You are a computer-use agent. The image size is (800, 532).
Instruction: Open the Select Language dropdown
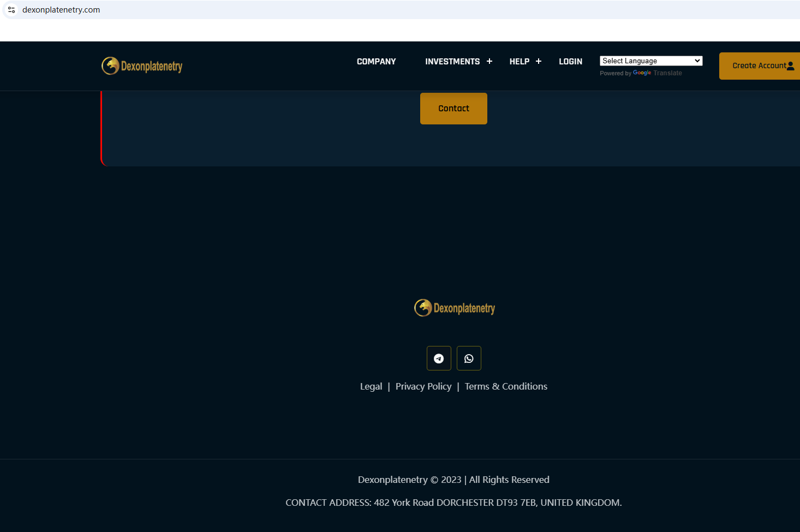pos(651,61)
